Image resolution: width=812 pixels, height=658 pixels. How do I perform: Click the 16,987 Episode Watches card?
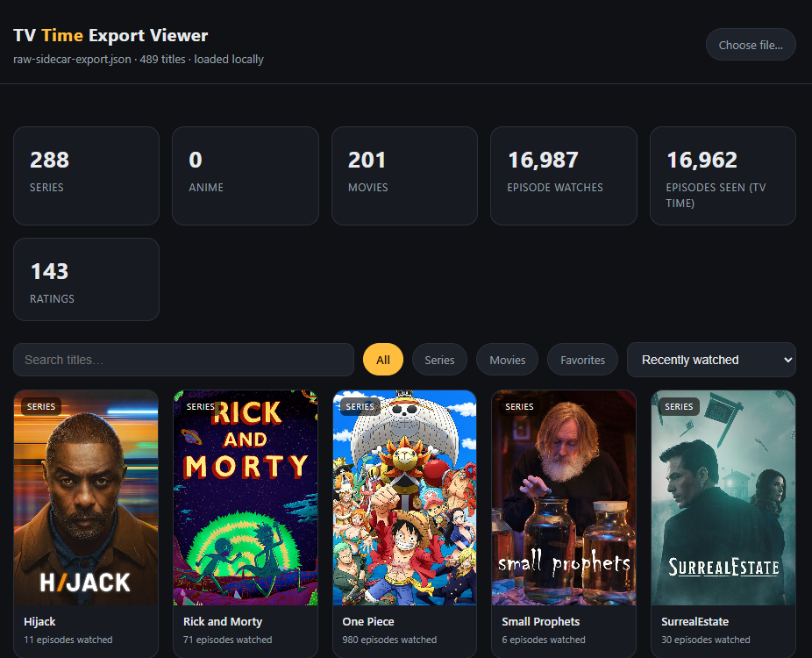[564, 175]
